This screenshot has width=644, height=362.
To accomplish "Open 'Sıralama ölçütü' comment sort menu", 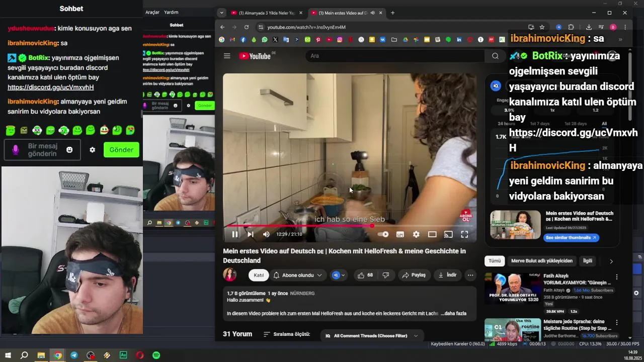I will pos(287,334).
